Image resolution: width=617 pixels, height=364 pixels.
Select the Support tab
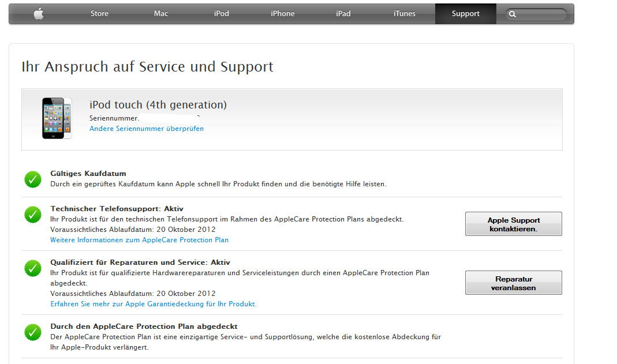tap(466, 14)
